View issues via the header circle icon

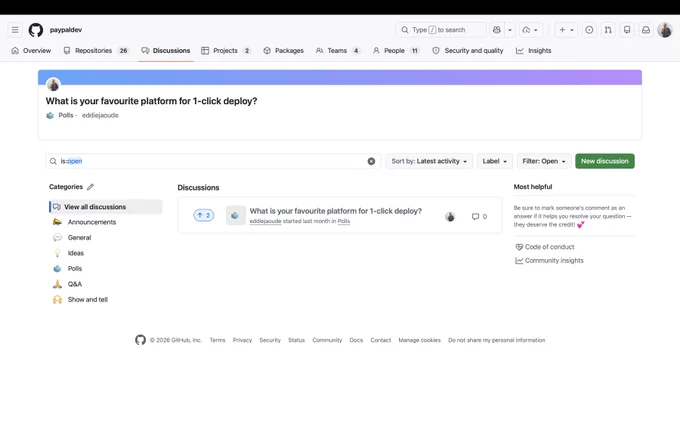click(x=589, y=30)
